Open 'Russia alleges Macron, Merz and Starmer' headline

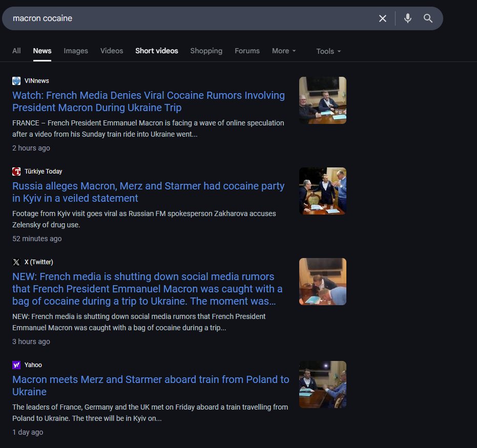148,192
